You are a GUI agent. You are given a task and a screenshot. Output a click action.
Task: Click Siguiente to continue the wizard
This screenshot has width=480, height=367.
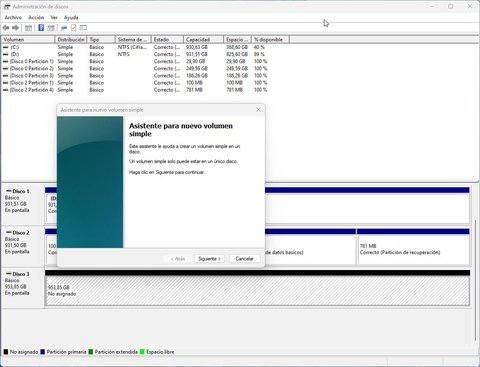(209, 259)
